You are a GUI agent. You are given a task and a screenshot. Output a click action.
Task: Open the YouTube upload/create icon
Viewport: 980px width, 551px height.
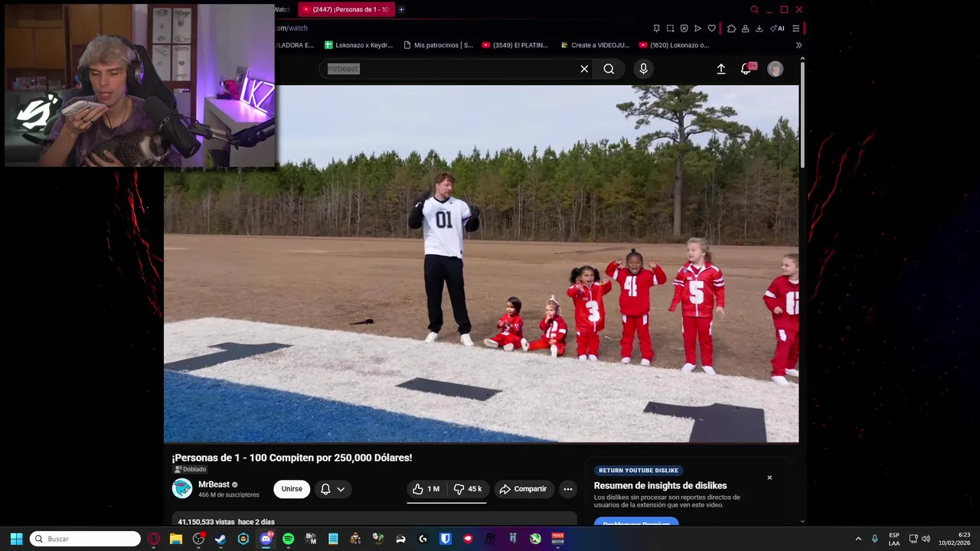[x=720, y=69]
